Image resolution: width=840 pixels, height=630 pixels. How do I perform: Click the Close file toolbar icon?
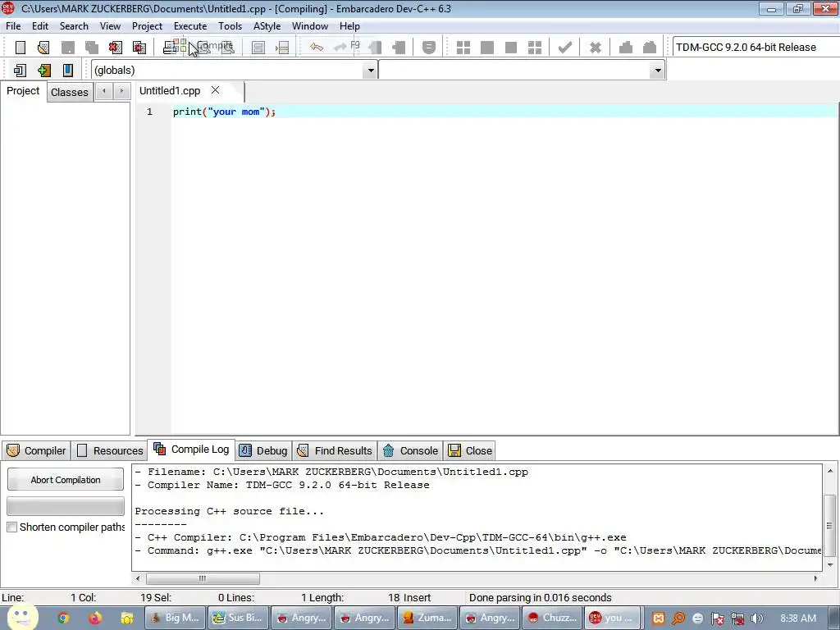coord(115,48)
